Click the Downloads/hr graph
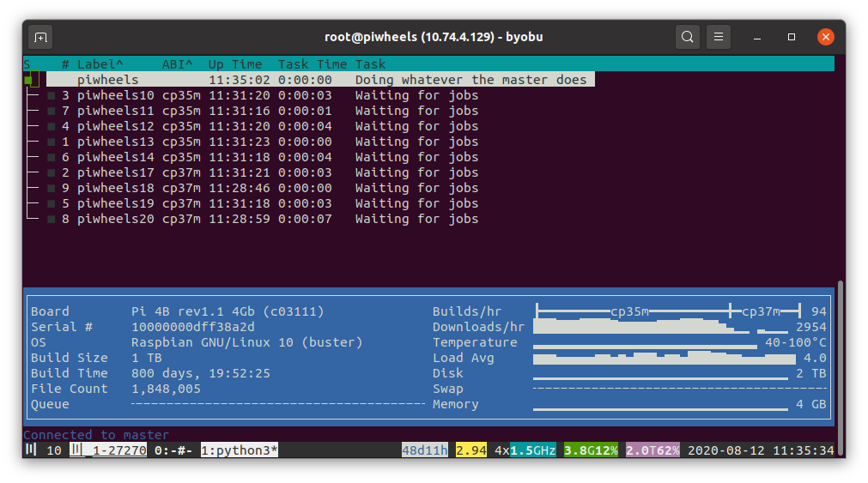Screen dimensions: 868x483 click(660, 326)
